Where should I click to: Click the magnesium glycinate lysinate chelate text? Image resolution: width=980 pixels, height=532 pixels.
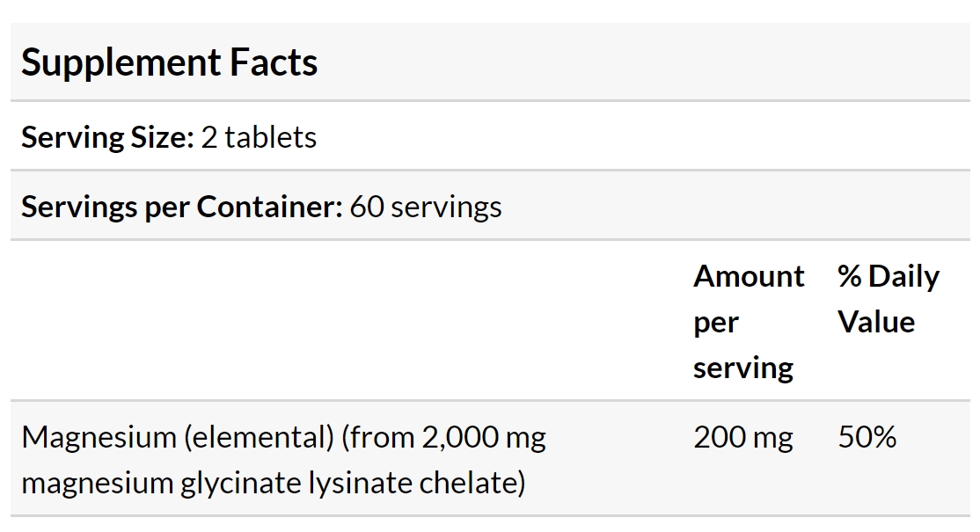point(271,484)
